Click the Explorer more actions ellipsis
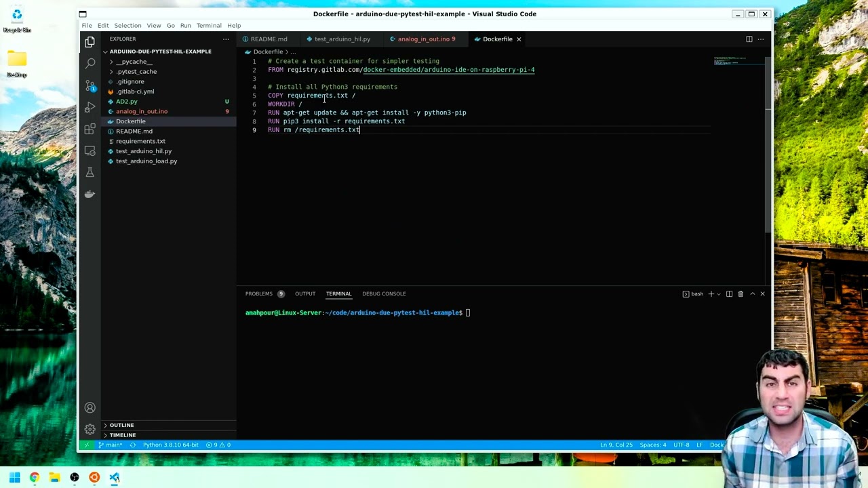 [x=226, y=39]
